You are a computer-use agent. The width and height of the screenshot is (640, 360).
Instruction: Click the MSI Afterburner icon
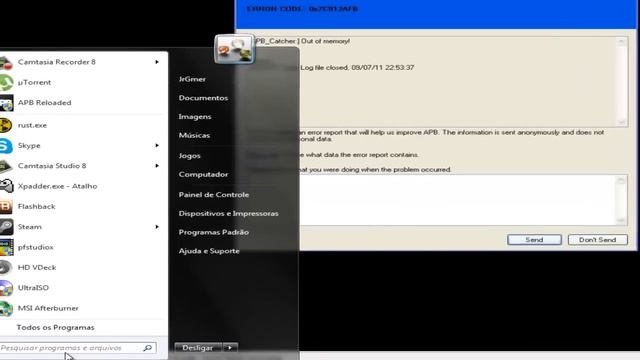click(6, 309)
